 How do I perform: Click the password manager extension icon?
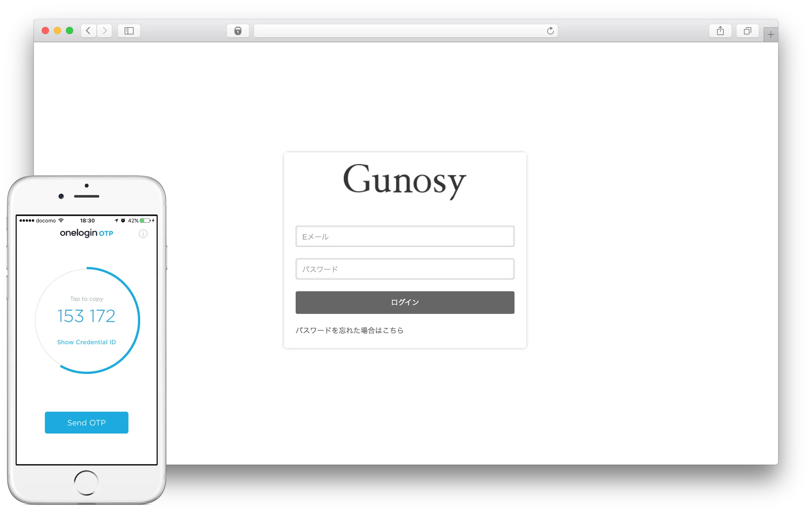[238, 31]
